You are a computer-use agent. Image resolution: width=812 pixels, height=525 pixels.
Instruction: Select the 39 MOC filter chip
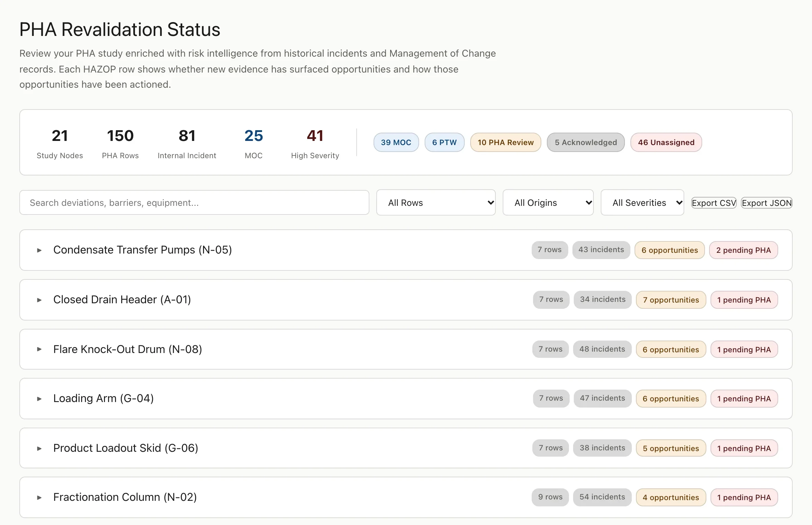[x=396, y=142]
